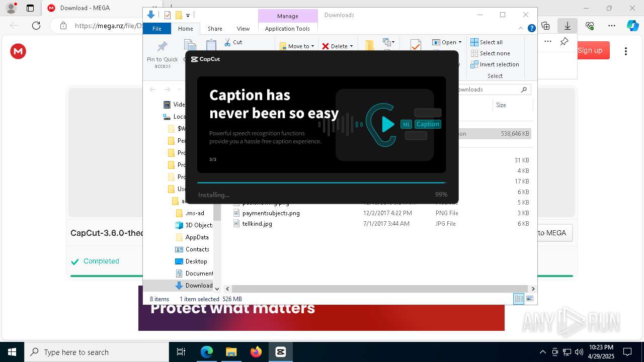Select the Contacts folder in tree

point(197,249)
